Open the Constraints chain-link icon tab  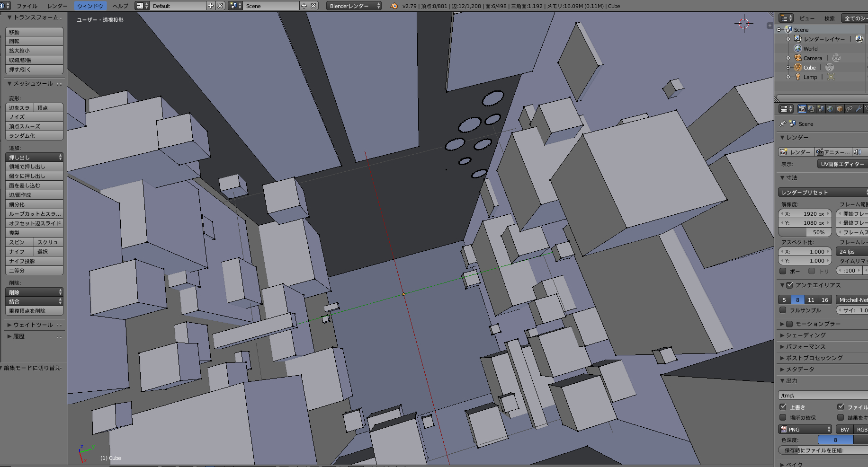coord(849,109)
